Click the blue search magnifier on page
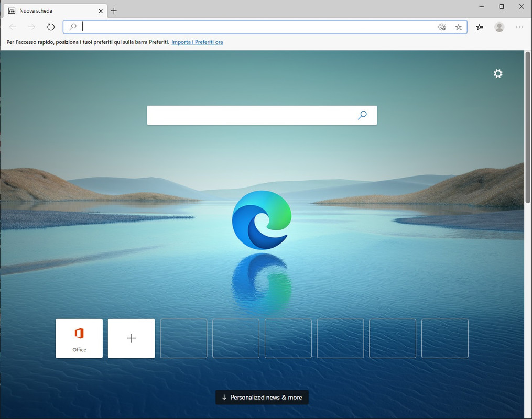This screenshot has width=532, height=419. point(362,115)
